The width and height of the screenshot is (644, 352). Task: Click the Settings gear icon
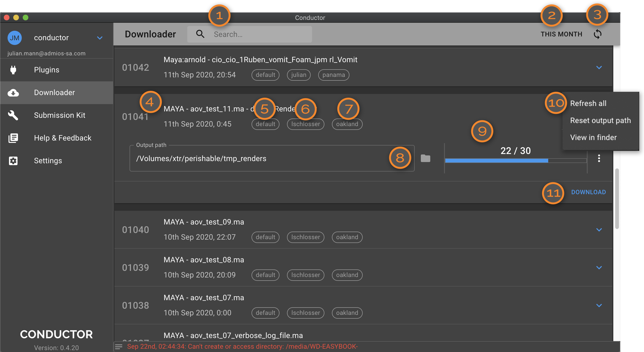click(x=13, y=161)
